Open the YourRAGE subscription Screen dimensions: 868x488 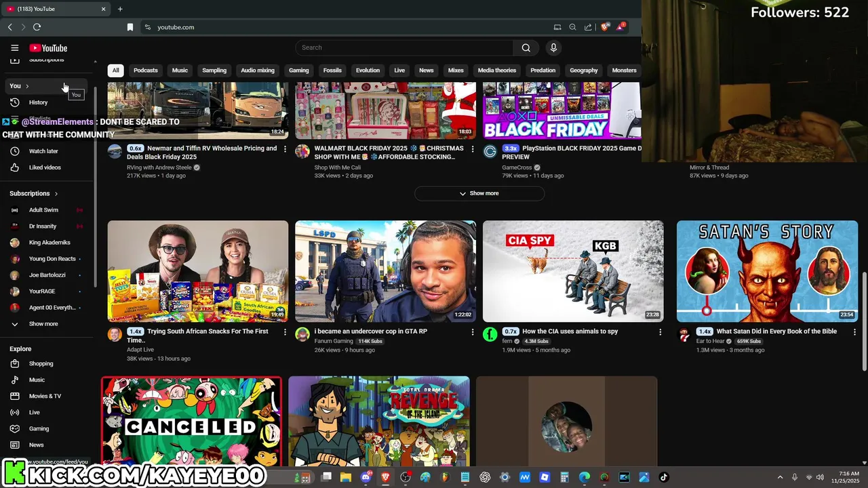coord(47,291)
